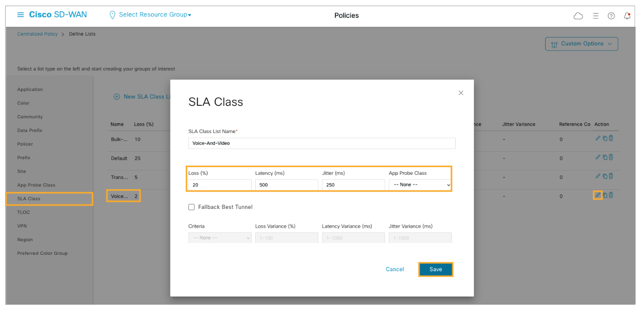Open the task list icon in header
The image size is (644, 311).
[595, 16]
